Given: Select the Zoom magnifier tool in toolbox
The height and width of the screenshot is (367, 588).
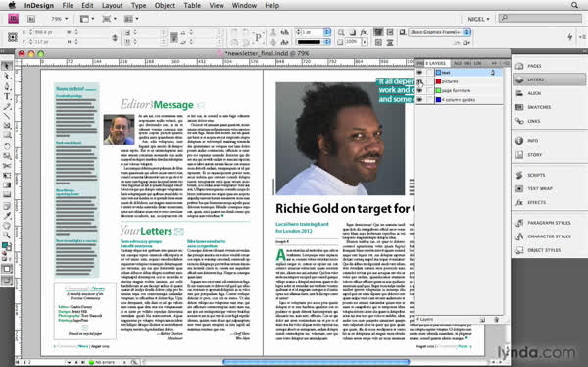Looking at the screenshot, I should coord(7,236).
